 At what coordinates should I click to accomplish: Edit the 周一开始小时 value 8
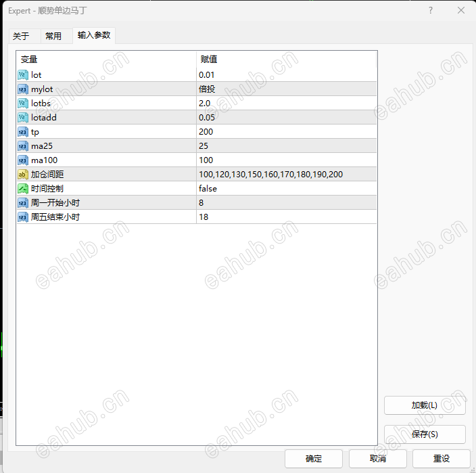point(286,203)
